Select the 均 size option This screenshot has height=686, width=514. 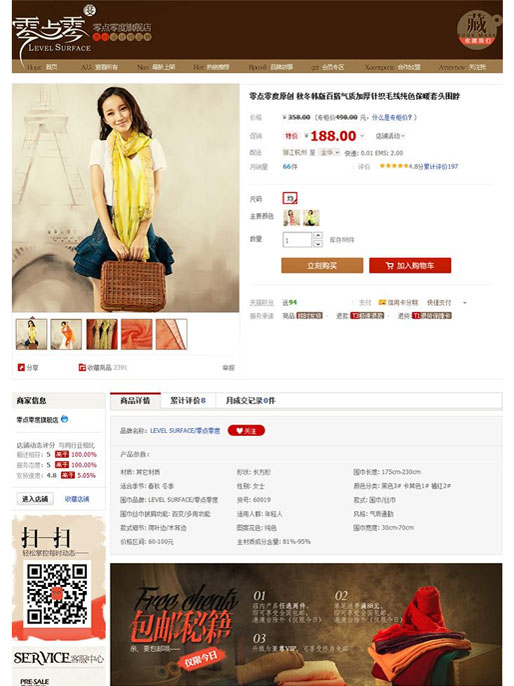290,198
